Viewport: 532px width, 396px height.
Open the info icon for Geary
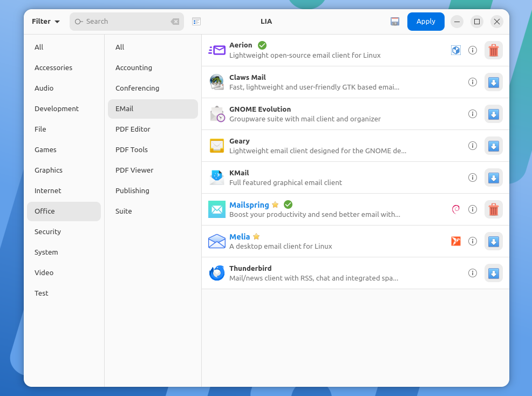(x=472, y=146)
